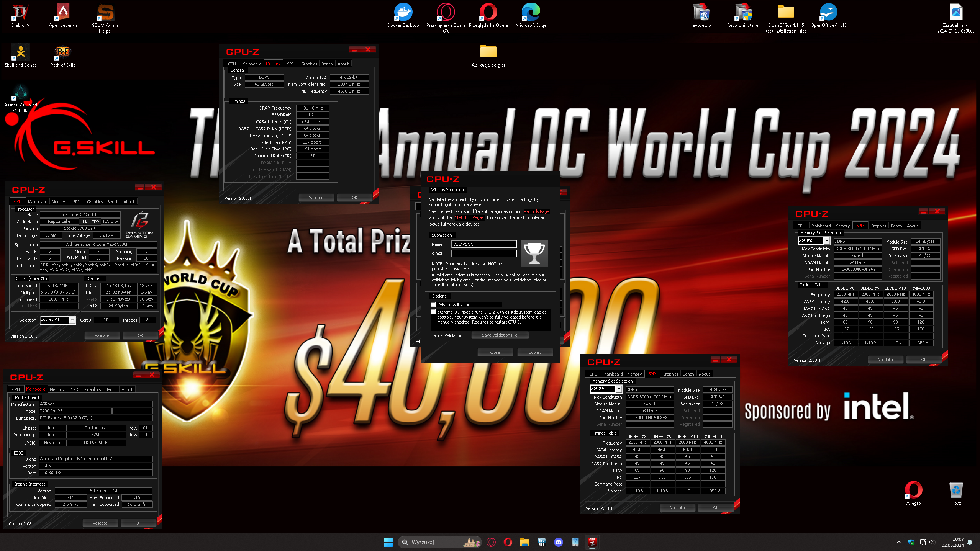Open Mainboard tab in Slot #4 SPD window
The image size is (980, 551).
point(613,374)
